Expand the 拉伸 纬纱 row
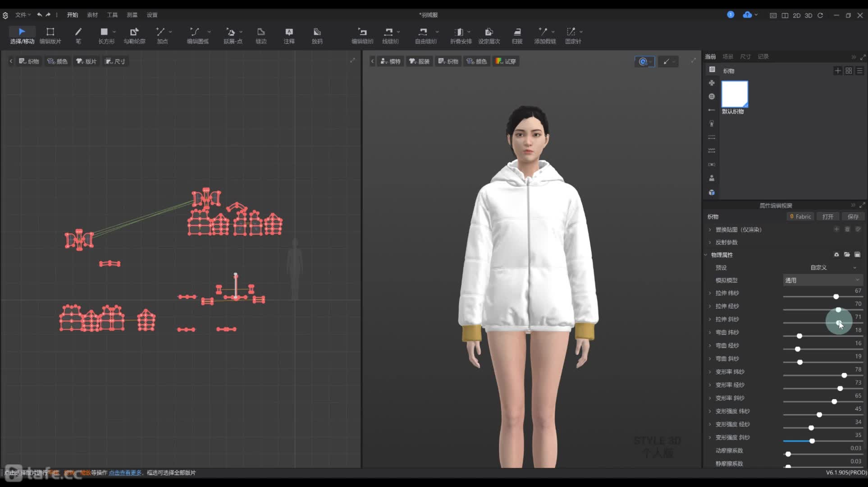 coord(710,293)
